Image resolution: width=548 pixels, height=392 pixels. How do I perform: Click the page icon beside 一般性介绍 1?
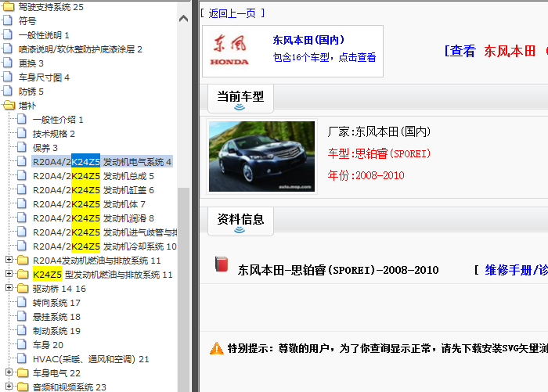pyautogui.click(x=22, y=119)
